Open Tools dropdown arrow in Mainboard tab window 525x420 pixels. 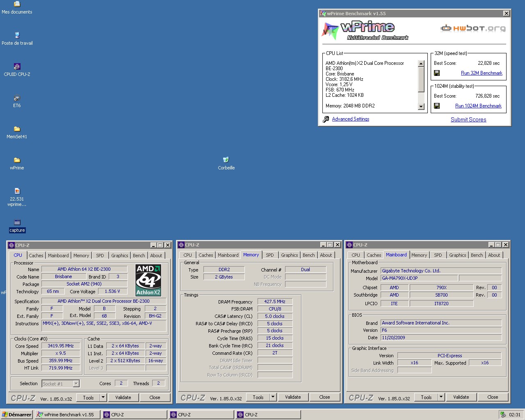coord(441,397)
